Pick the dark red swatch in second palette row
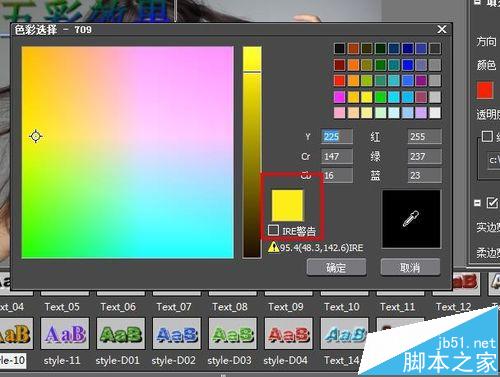The height and width of the screenshot is (377, 500). click(339, 65)
